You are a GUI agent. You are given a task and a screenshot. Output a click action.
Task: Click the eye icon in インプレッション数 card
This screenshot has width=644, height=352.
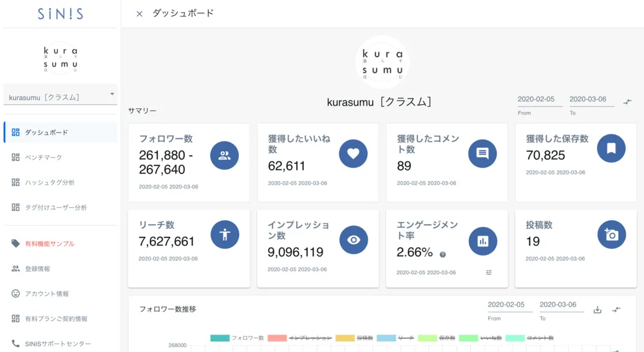coord(354,240)
